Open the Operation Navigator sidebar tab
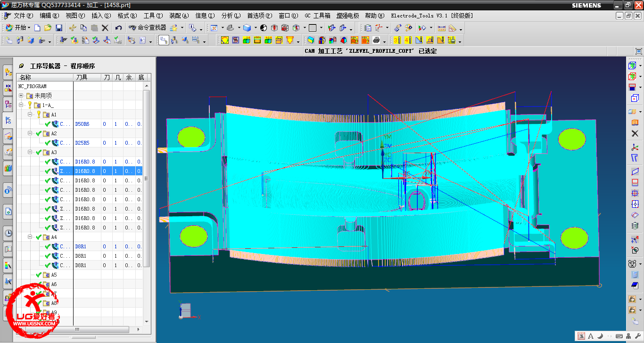644x343 pixels. (8, 120)
